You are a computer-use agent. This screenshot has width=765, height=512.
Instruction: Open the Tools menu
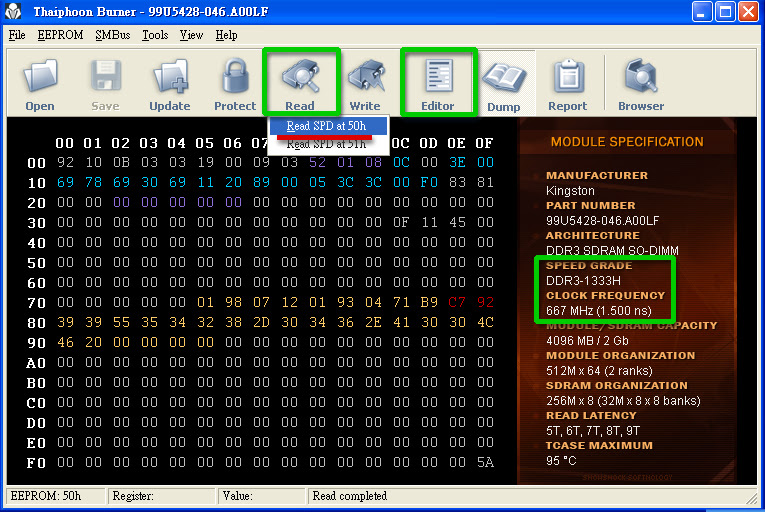[x=155, y=35]
